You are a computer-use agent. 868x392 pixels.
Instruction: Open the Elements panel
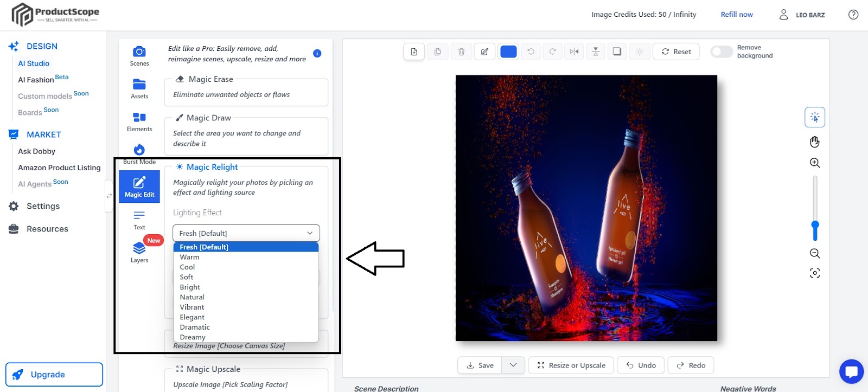tap(139, 121)
